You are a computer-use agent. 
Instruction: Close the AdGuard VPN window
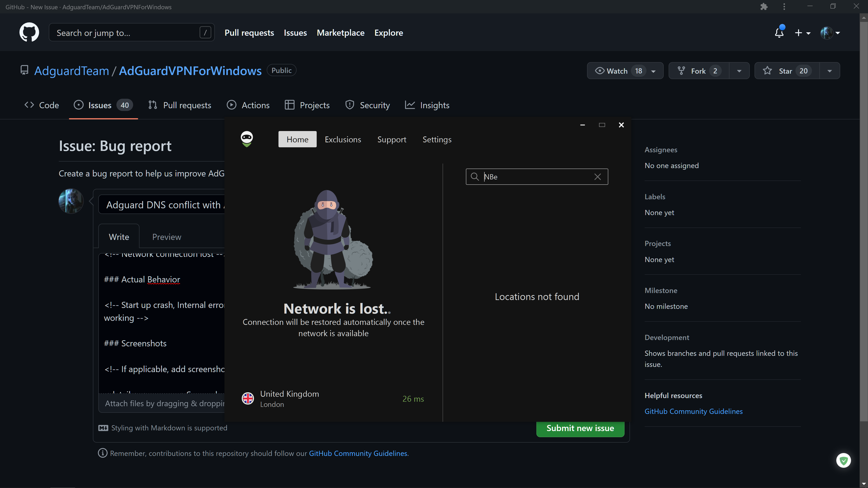(x=621, y=125)
